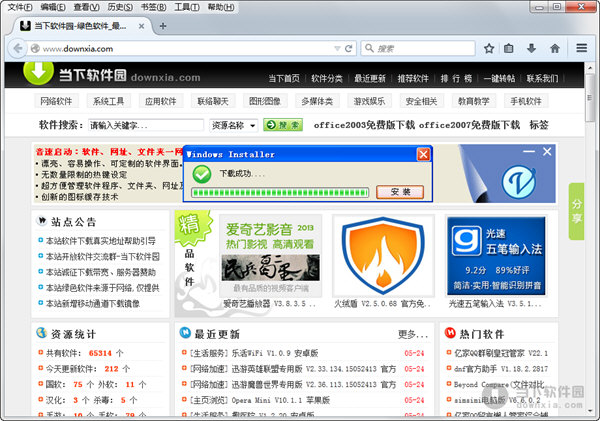Image resolution: width=600 pixels, height=421 pixels.
Task: Open 乐活WiFi V1.0.9 安卓版 entry
Action: coord(254,353)
